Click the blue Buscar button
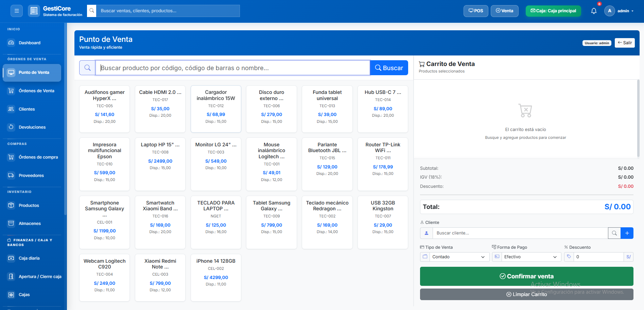The image size is (644, 310). click(x=389, y=68)
